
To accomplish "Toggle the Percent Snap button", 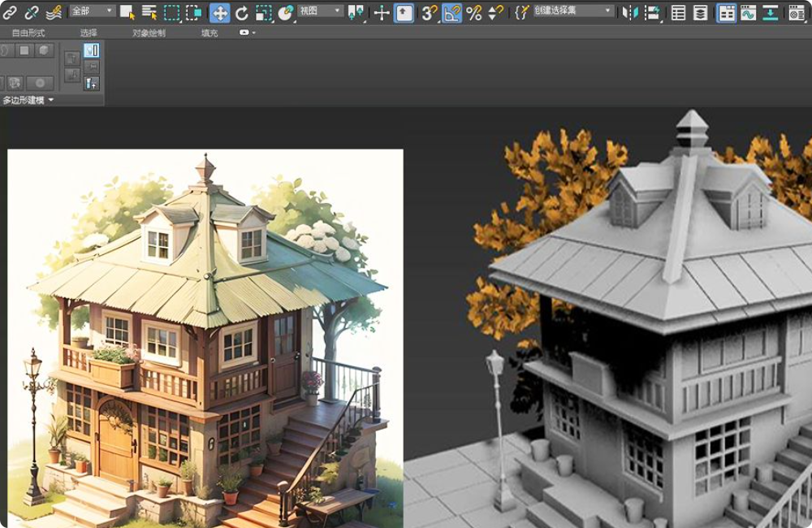I will pyautogui.click(x=474, y=12).
